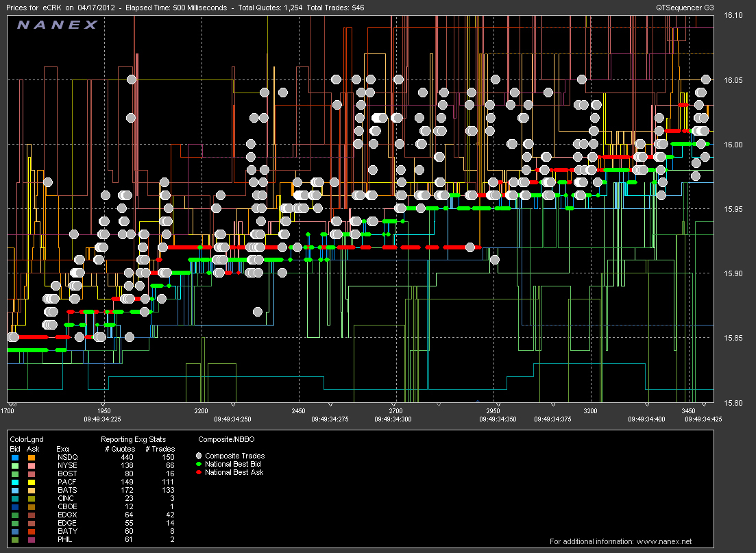
Task: Click the BATY exchange label
Action: 67,531
